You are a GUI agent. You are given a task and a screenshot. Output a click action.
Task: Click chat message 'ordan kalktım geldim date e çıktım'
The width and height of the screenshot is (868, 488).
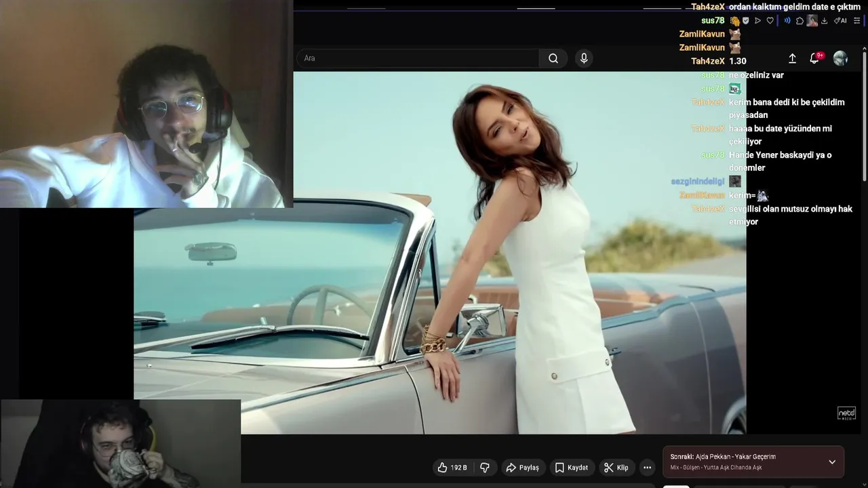click(794, 7)
